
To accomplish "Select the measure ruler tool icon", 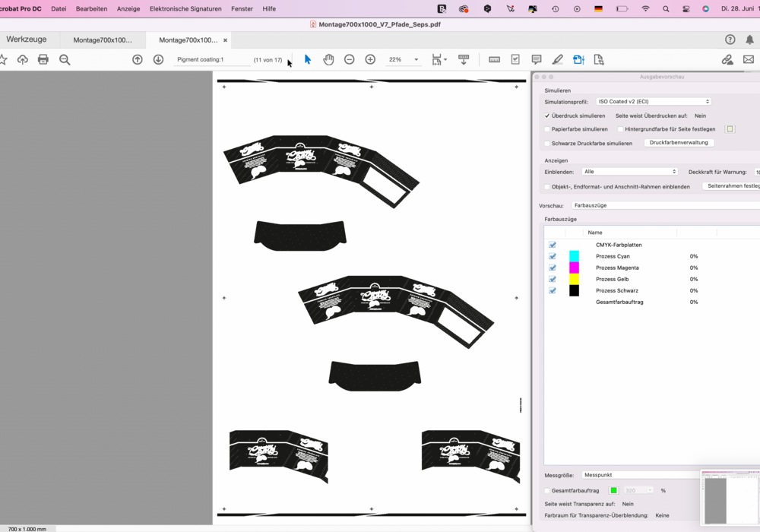I will pyautogui.click(x=495, y=59).
